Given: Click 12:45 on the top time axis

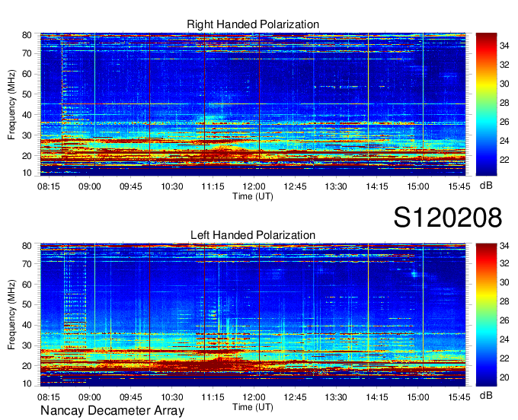Looking at the screenshot, I should 295,186.
